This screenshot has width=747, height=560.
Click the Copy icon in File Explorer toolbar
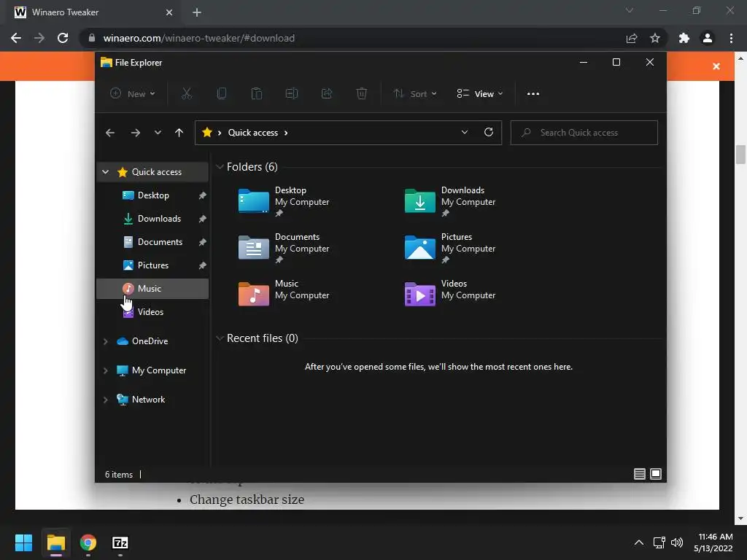pyautogui.click(x=222, y=94)
